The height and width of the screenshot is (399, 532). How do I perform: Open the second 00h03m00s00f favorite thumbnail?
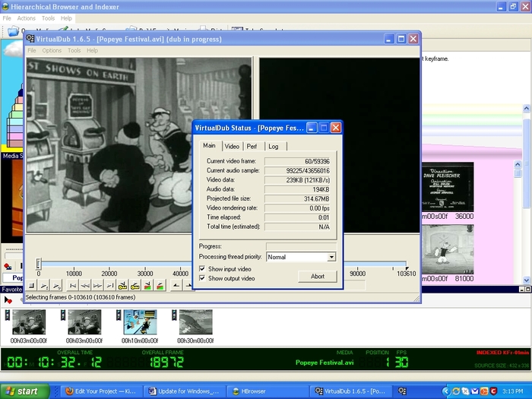tap(84, 322)
